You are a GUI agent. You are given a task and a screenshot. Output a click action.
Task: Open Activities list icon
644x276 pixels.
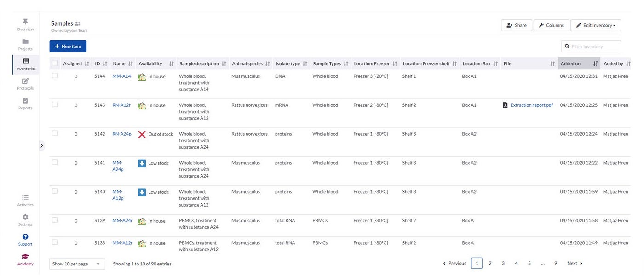click(x=25, y=198)
